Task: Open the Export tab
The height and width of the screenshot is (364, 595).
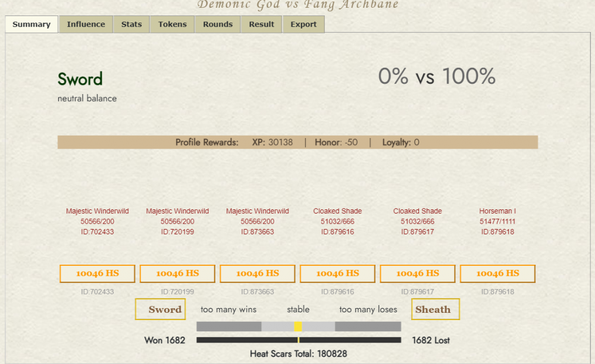Action: coord(303,24)
